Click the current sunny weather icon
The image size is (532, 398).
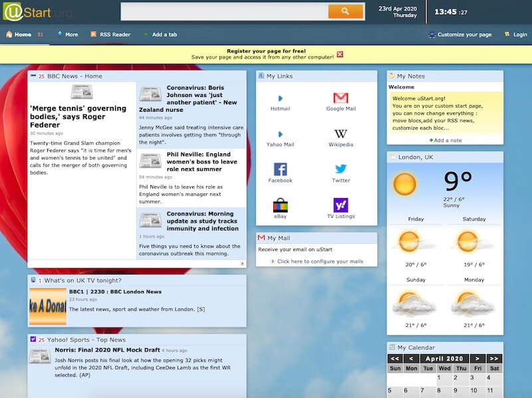pos(404,184)
